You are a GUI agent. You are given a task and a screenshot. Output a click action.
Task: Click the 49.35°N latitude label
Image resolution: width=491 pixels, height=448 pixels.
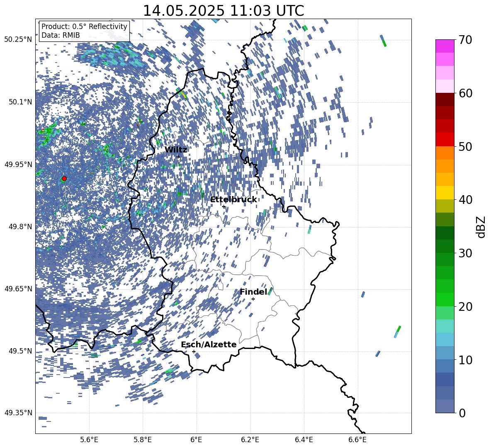pos(18,413)
